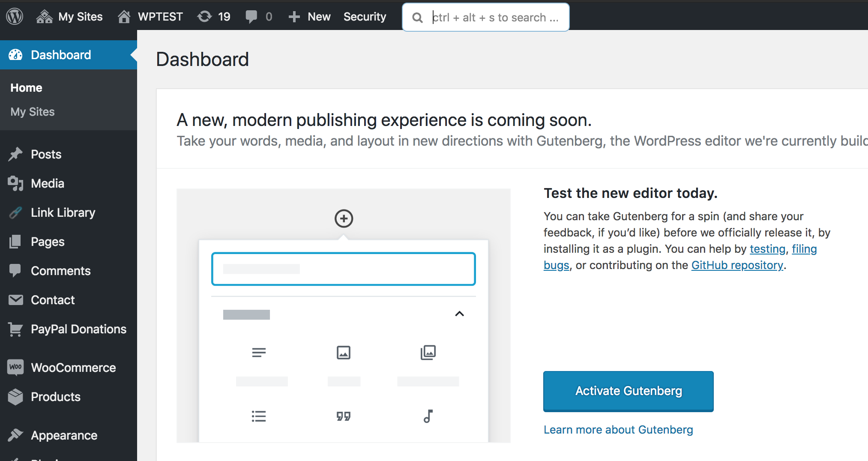Open the Posts menu in sidebar
The width and height of the screenshot is (868, 461).
(46, 154)
